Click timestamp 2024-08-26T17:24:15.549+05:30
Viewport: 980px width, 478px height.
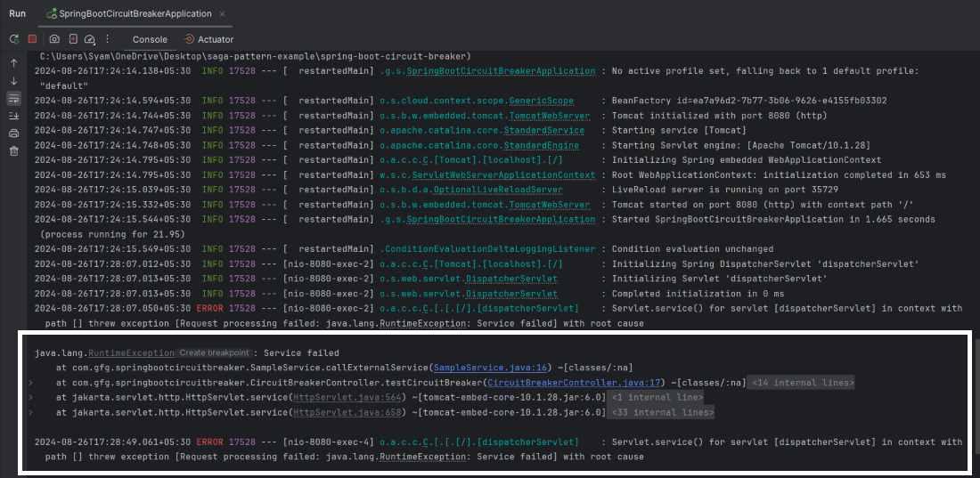pyautogui.click(x=112, y=248)
